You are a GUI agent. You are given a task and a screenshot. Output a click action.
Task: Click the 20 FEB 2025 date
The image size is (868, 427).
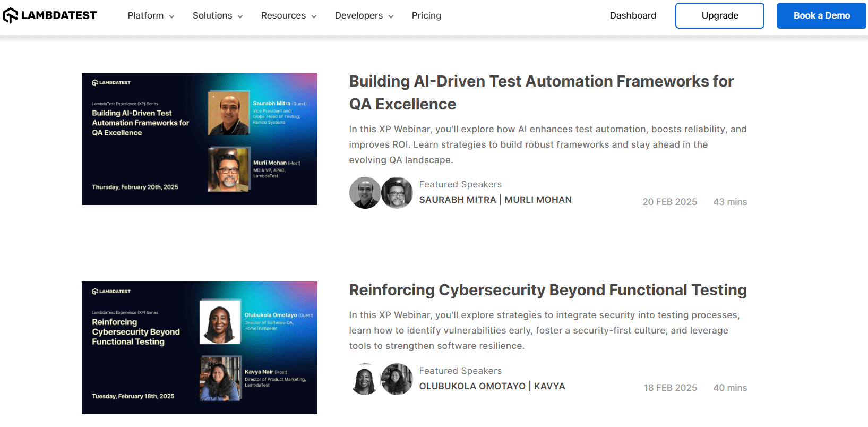click(670, 202)
